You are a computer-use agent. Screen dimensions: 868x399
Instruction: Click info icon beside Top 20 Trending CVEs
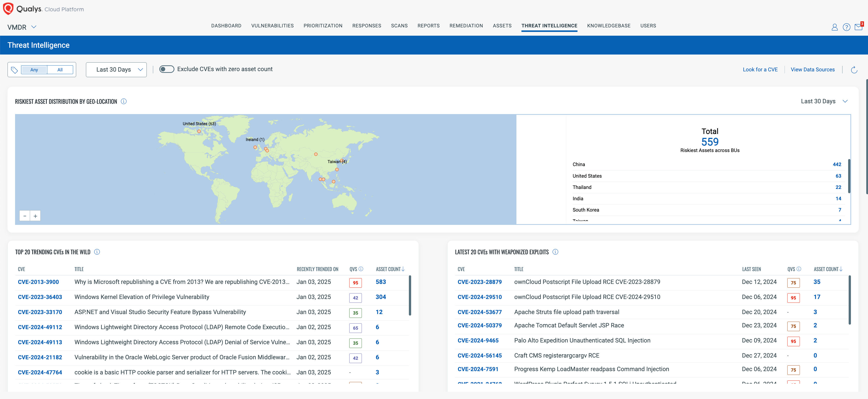coord(97,252)
